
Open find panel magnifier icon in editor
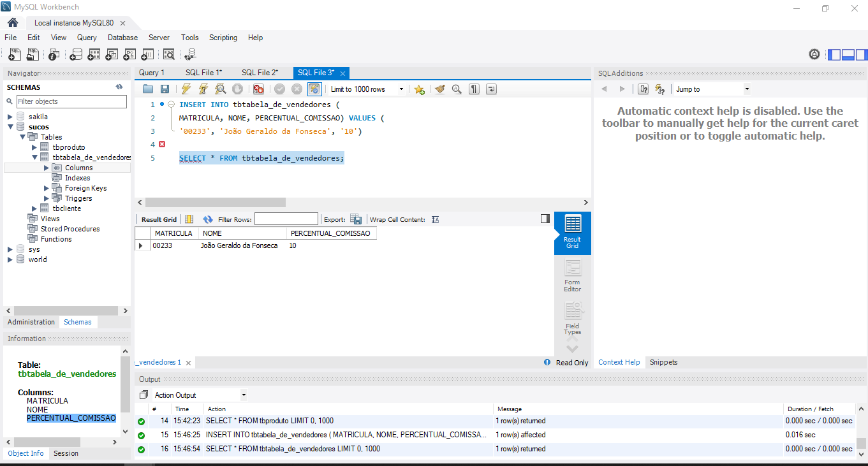click(457, 89)
